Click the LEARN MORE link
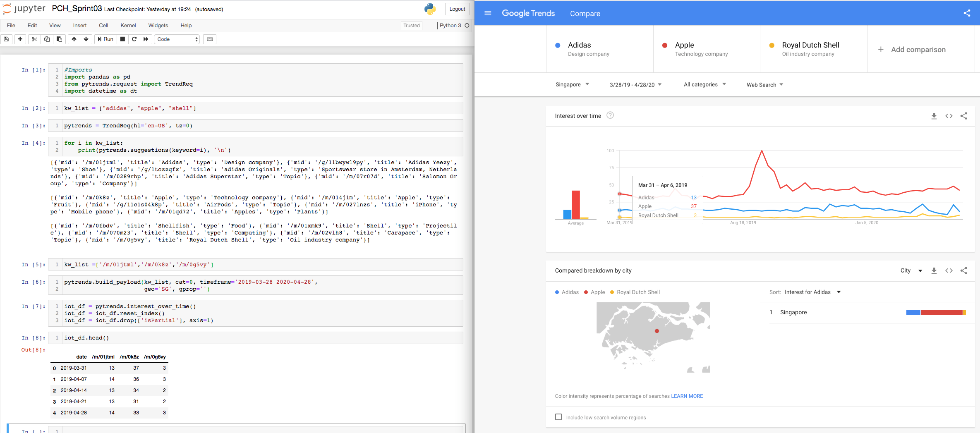980x433 pixels. pos(687,396)
